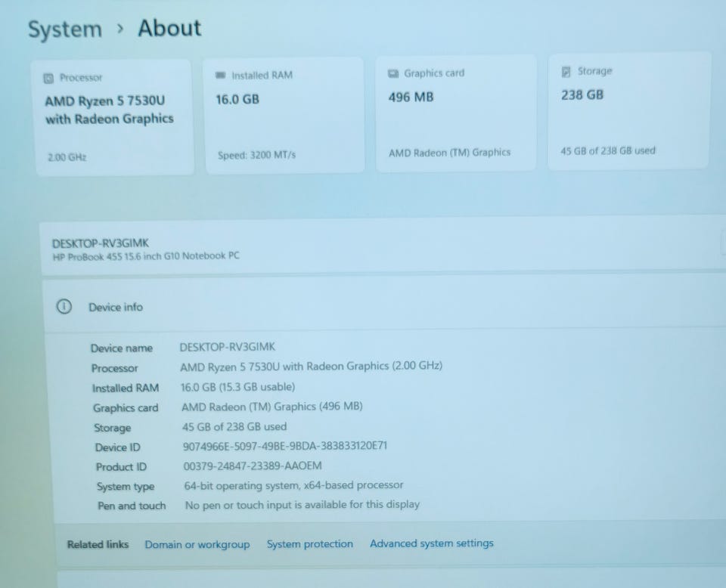This screenshot has height=588, width=726.
Task: Click AMD Radeon (TM) Graphics (496 MB) value
Action: click(x=271, y=407)
